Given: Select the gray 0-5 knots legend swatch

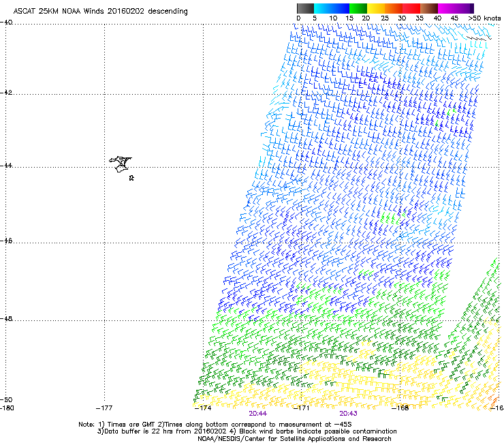Looking at the screenshot, I should pyautogui.click(x=305, y=8).
